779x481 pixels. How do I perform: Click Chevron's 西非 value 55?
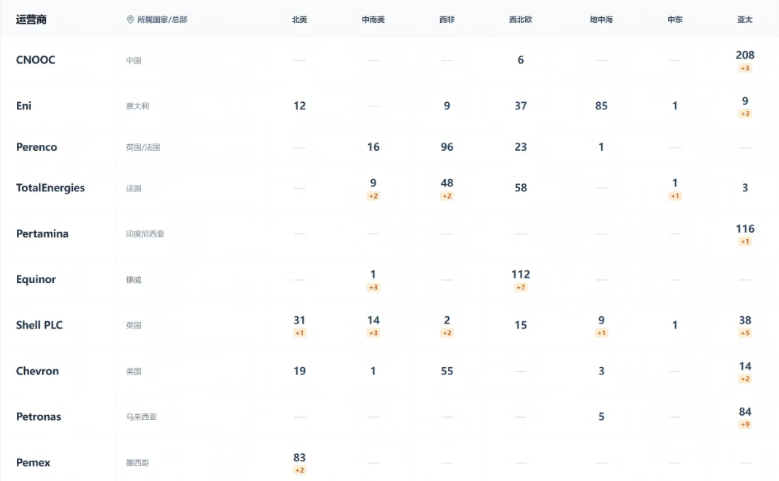click(447, 371)
